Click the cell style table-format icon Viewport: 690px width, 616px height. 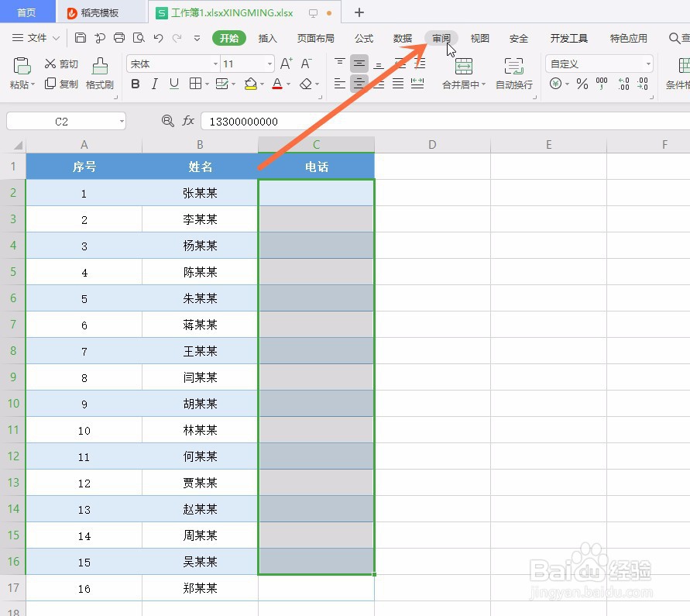click(221, 83)
